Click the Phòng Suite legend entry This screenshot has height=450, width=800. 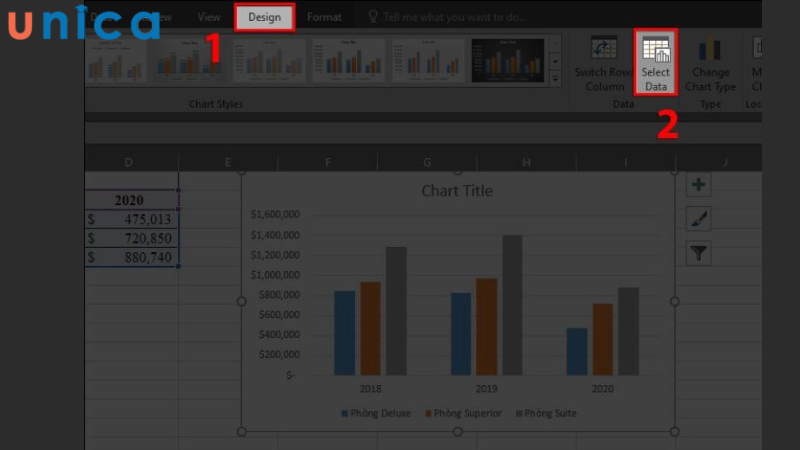pos(546,413)
